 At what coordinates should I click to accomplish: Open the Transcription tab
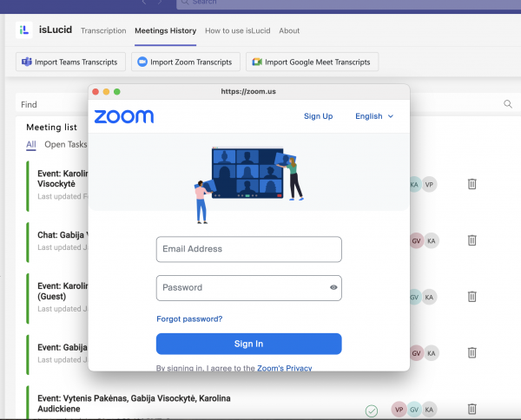[x=103, y=30]
